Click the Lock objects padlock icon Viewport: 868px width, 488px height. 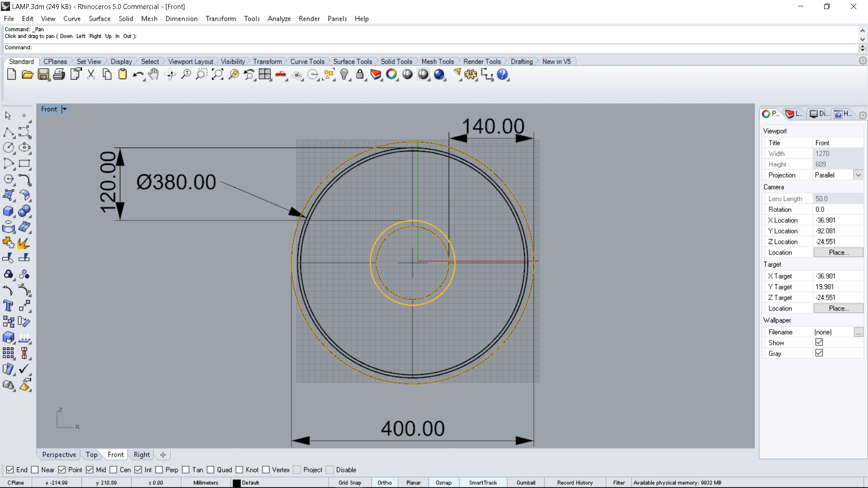(360, 75)
